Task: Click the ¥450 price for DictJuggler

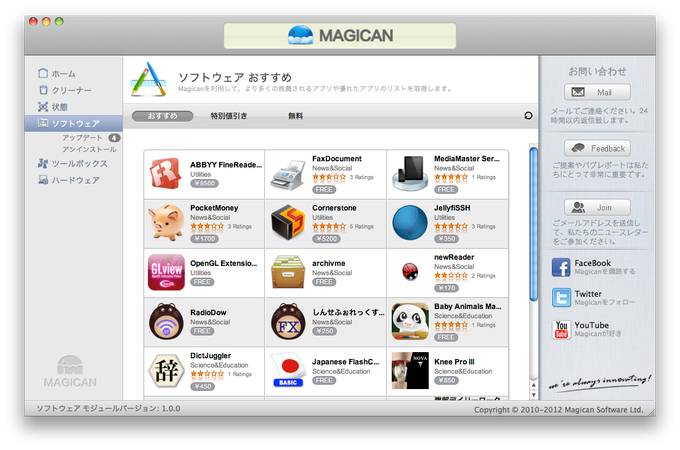Action: point(203,386)
